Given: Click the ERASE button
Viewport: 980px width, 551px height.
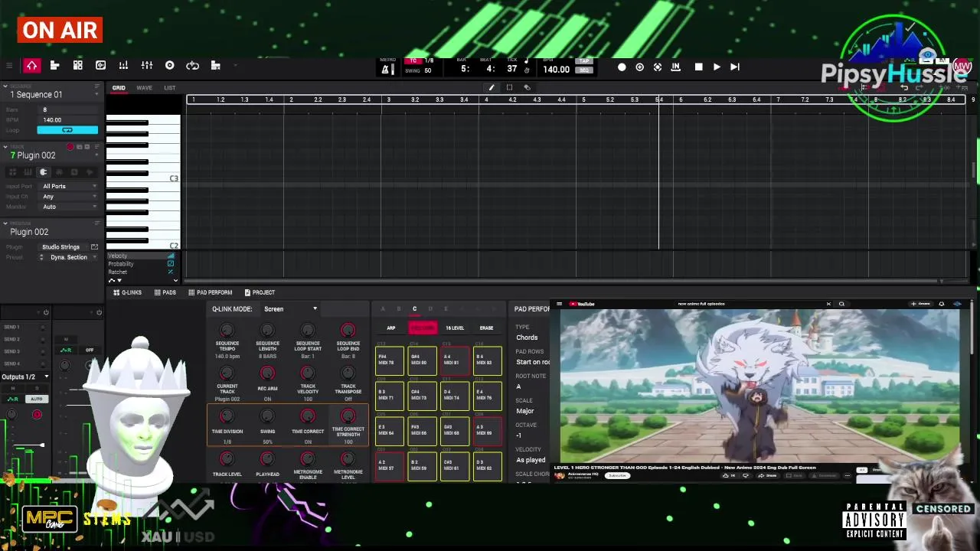Looking at the screenshot, I should tap(486, 328).
